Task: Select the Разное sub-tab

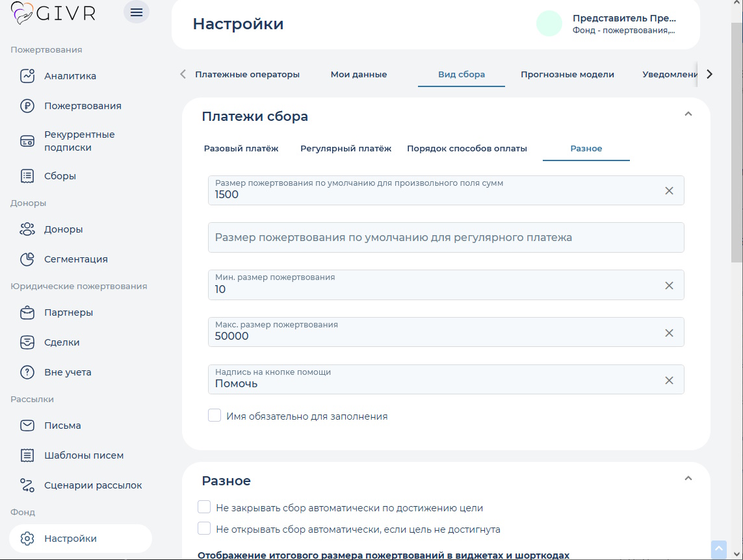Action: pos(586,148)
